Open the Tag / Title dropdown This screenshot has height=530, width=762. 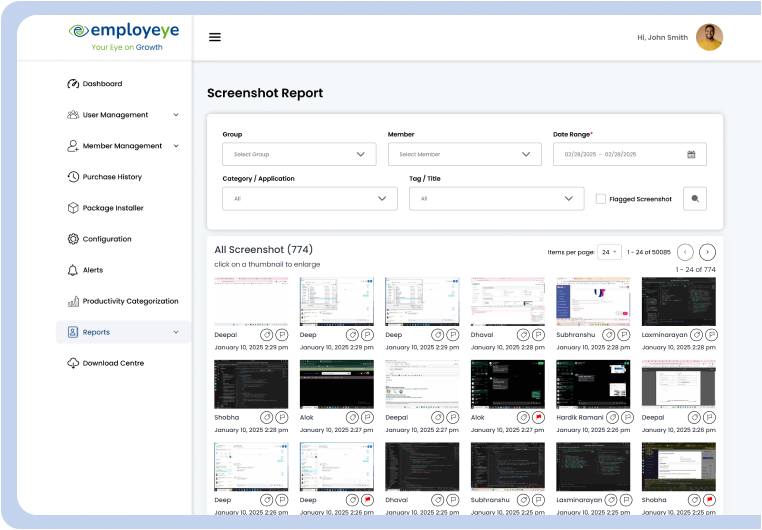coord(496,199)
